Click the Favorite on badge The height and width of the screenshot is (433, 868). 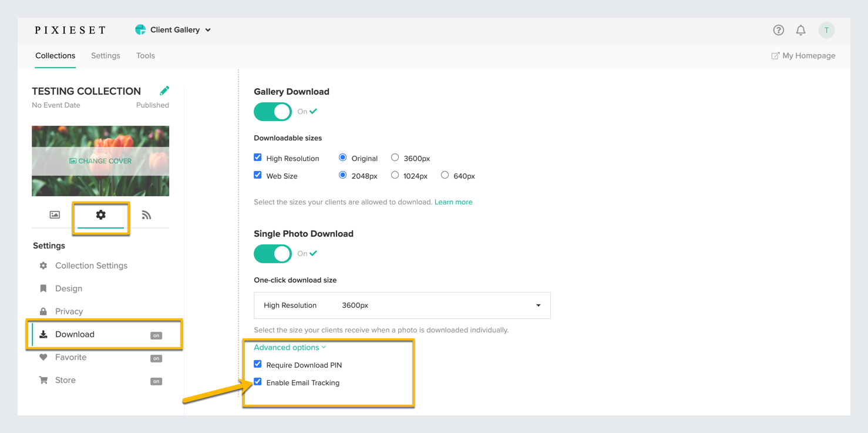click(x=156, y=358)
